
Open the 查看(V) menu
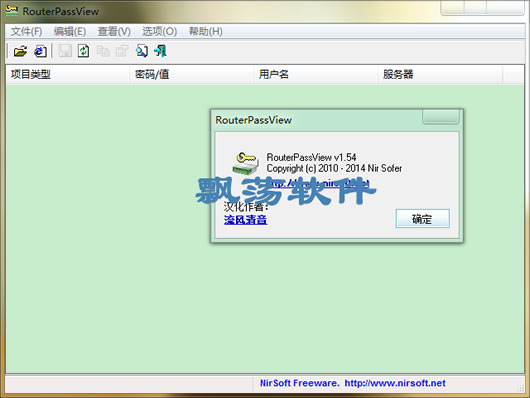[x=114, y=31]
